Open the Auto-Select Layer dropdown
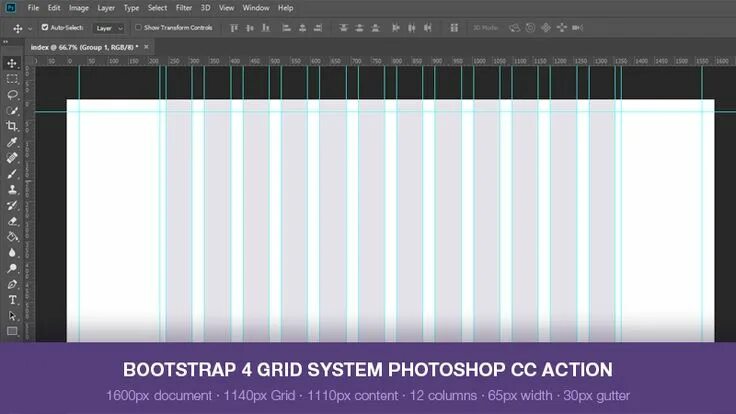The image size is (736, 414). pos(109,28)
